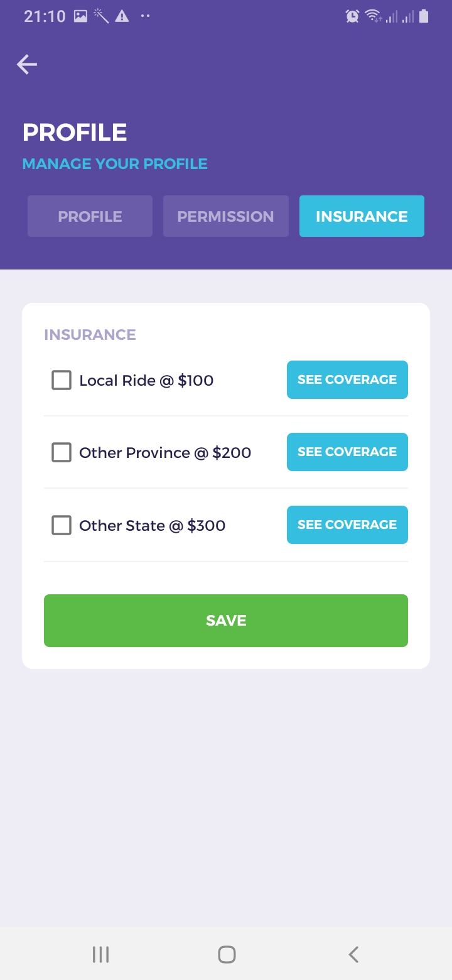Tap the warning triangle status icon
Screen dimensions: 452x980
[x=122, y=16]
